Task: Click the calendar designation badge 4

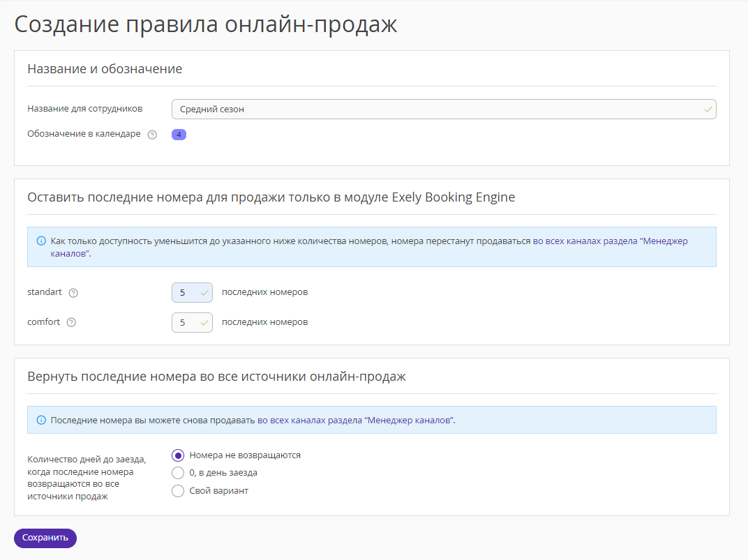Action: click(x=179, y=135)
